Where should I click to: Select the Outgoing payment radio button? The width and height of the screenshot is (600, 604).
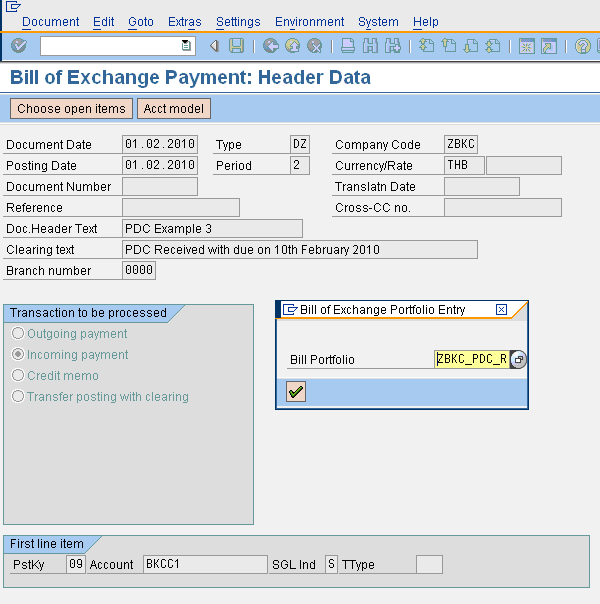coord(18,333)
